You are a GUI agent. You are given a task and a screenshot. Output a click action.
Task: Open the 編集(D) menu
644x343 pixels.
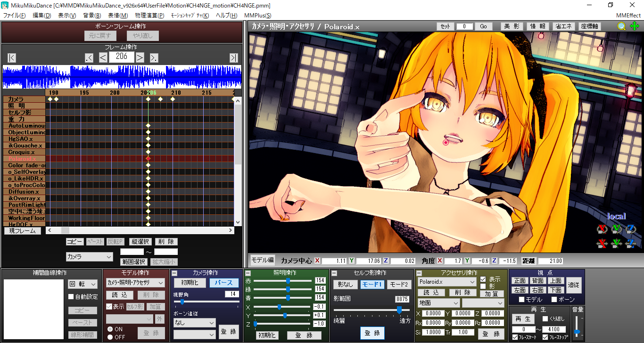point(41,16)
